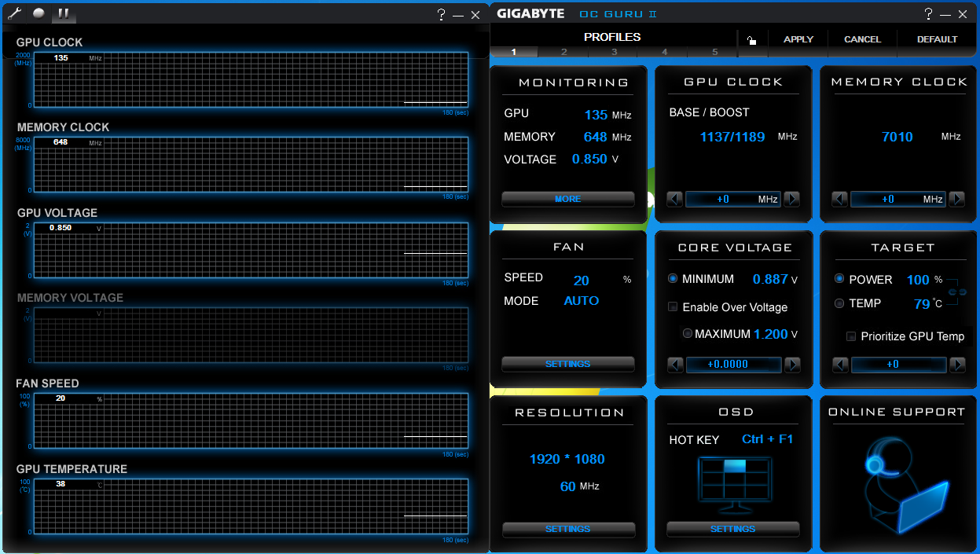
Task: Increase GPU clock offset with right arrow
Action: (x=792, y=200)
